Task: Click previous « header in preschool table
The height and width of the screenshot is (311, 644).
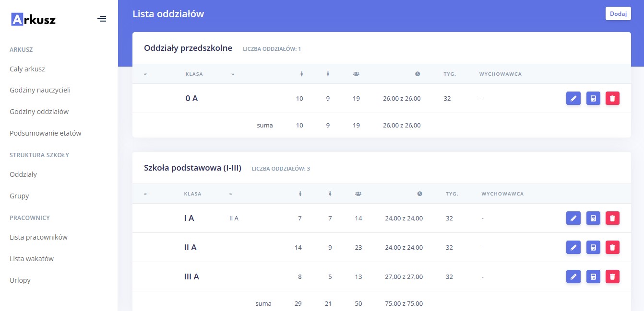Action: click(145, 74)
